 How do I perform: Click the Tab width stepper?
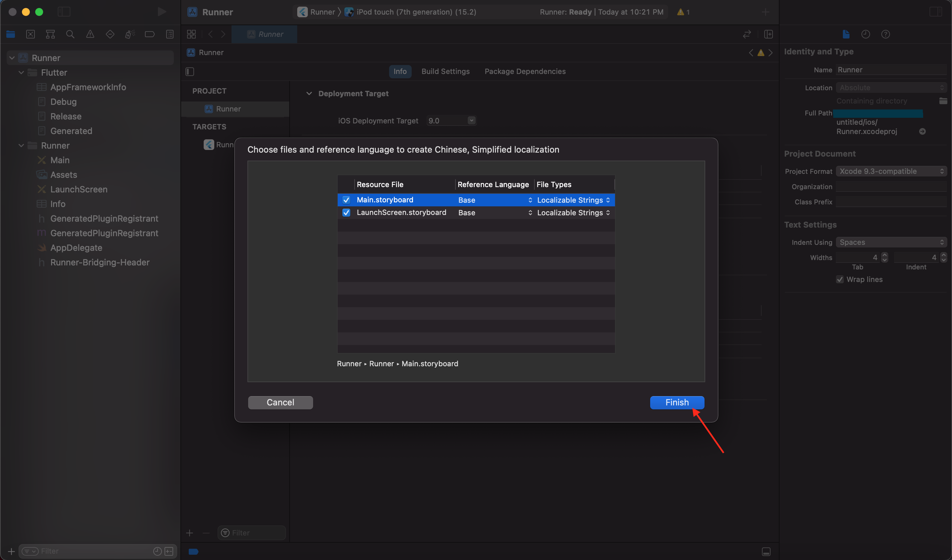tap(884, 258)
